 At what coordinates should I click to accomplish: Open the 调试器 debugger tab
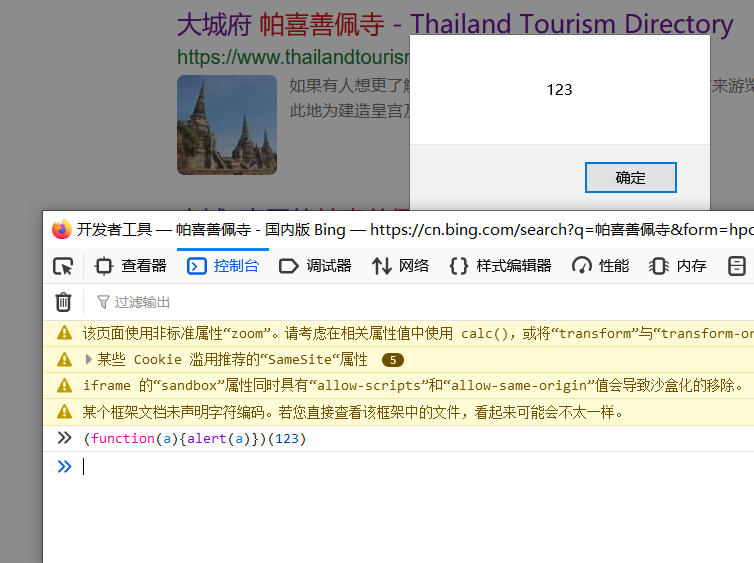point(315,266)
